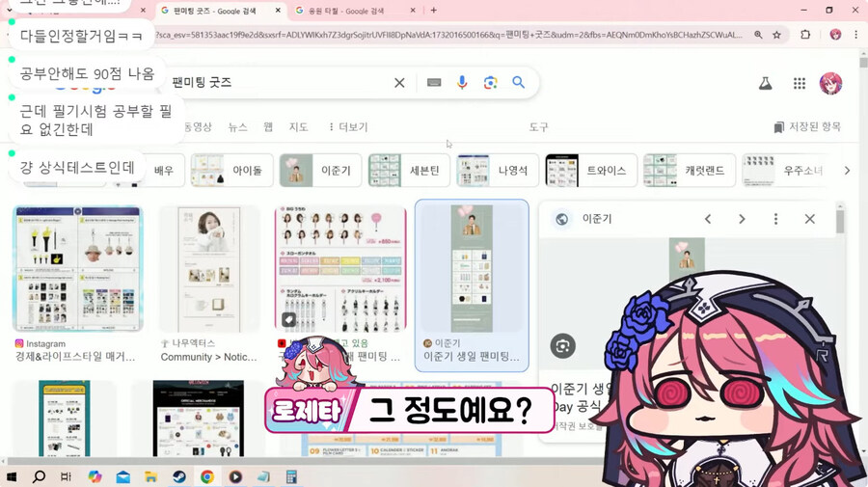Image resolution: width=868 pixels, height=487 pixels.
Task: Open the on-screen keyboard input tool
Action: point(434,83)
